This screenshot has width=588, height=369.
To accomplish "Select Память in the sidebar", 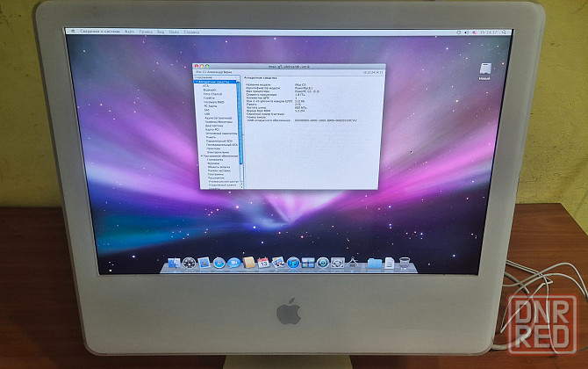I will tap(212, 137).
